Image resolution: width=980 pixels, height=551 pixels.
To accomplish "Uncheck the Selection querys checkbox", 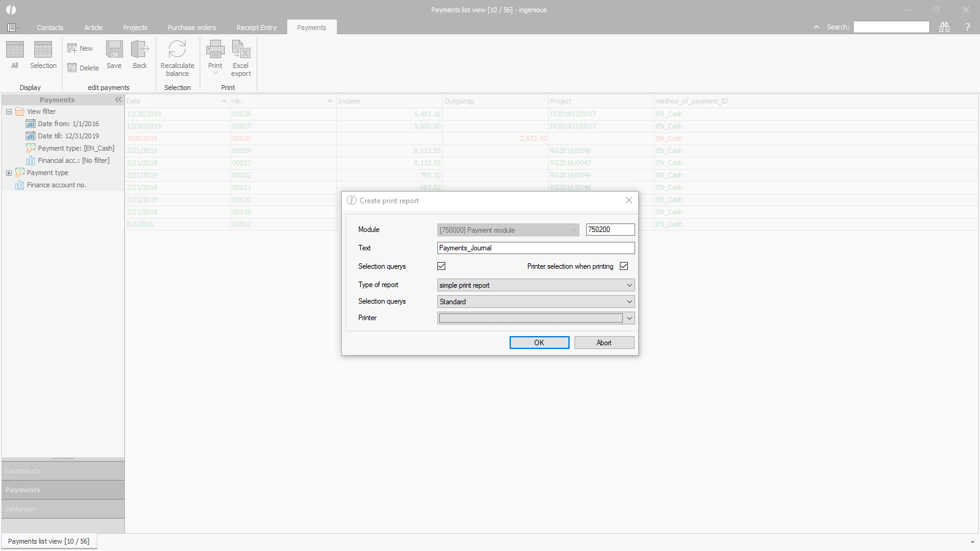I will coord(441,266).
